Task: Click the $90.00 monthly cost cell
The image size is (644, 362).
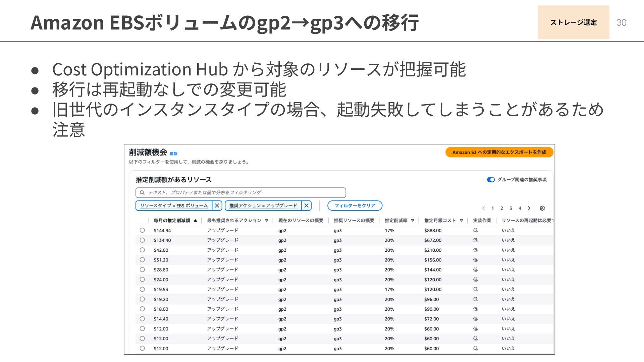Action: coord(431,309)
